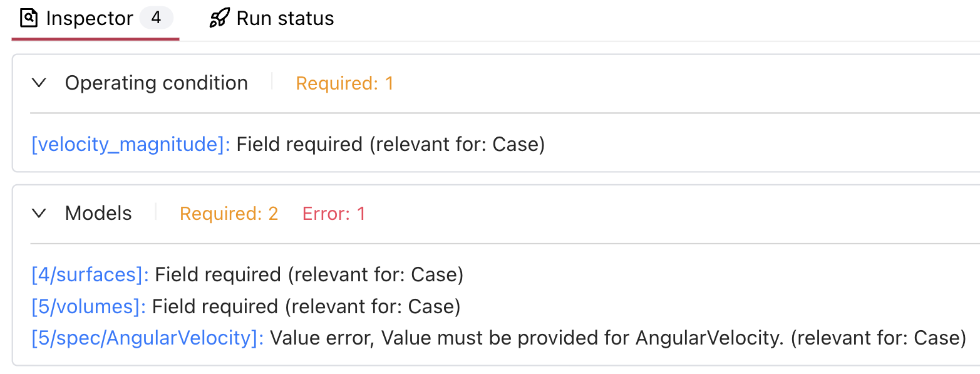Click the 5/volumes Field required message
This screenshot has height=374, width=980.
pyautogui.click(x=307, y=306)
